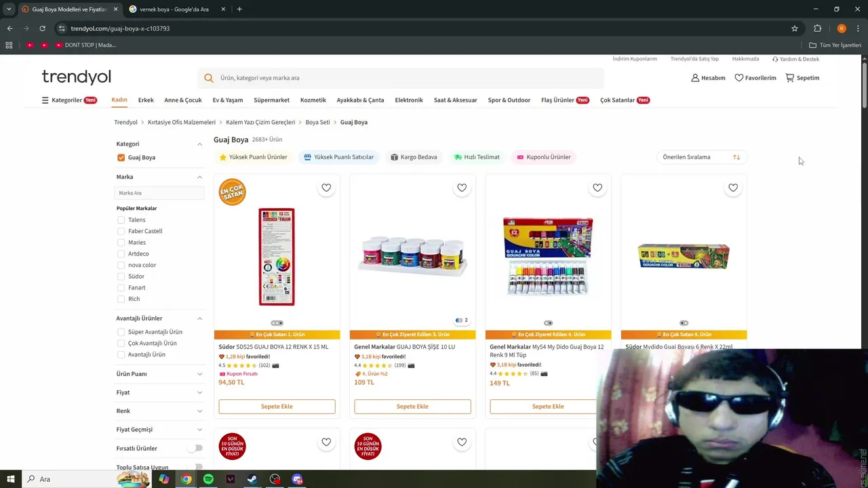Image resolution: width=868 pixels, height=488 pixels.
Task: Check the Talens brand checkbox
Action: (121, 220)
